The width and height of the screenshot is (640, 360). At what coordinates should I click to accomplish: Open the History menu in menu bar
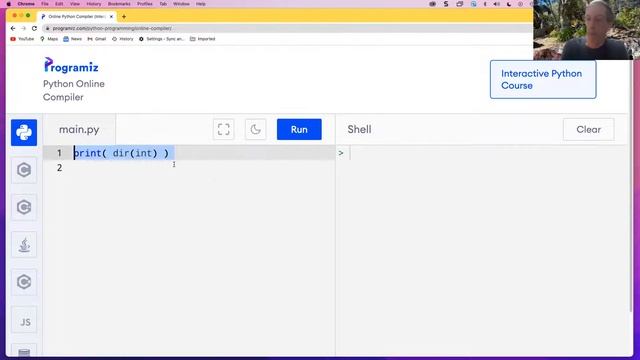[x=94, y=4]
